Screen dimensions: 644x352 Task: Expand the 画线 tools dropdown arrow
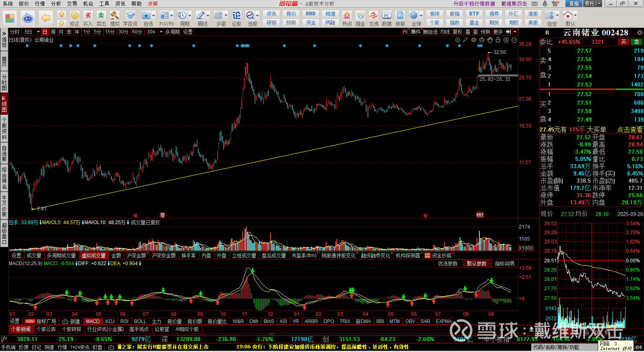point(208,16)
